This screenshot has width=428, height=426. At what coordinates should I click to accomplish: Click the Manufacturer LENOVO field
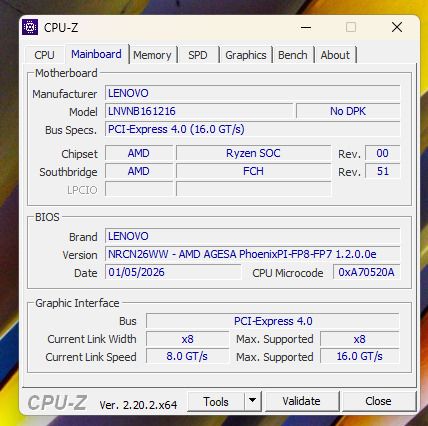[x=253, y=93]
